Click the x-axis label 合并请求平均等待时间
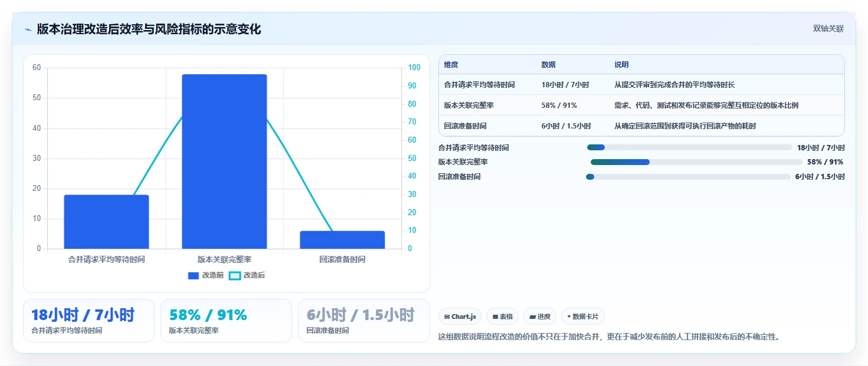Screen dimensions: 868x366 (106, 259)
